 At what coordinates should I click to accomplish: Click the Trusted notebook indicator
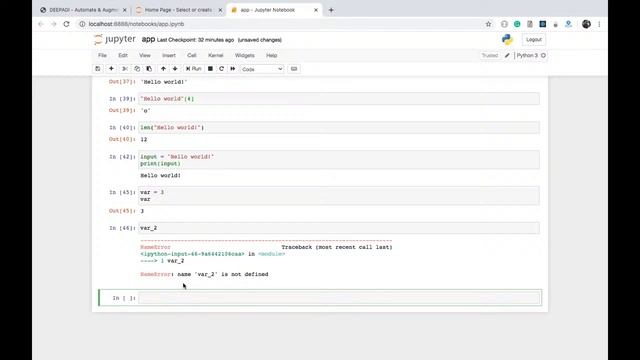point(490,56)
